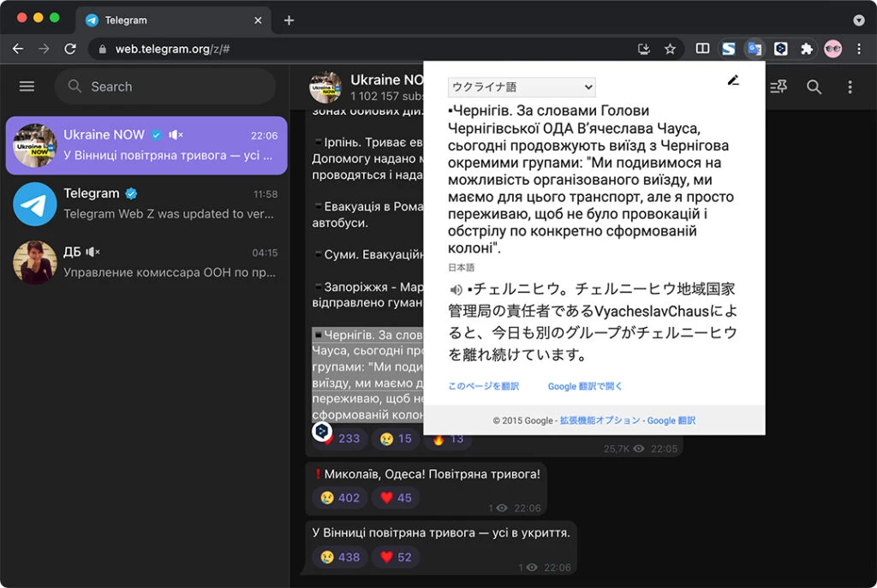
Task: Open the Ukraine NOW chat
Action: (x=146, y=146)
